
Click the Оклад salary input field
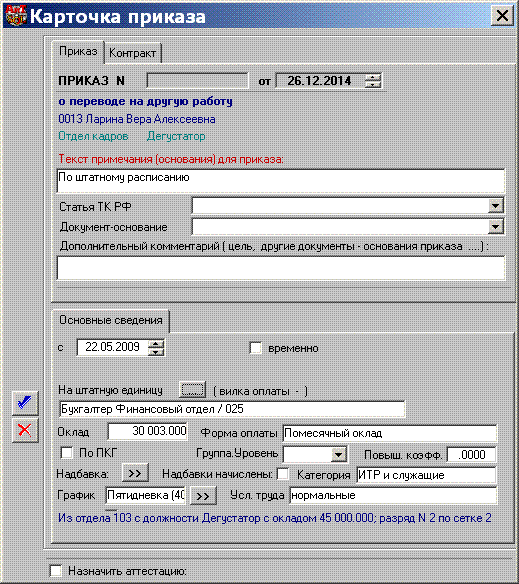[x=148, y=431]
